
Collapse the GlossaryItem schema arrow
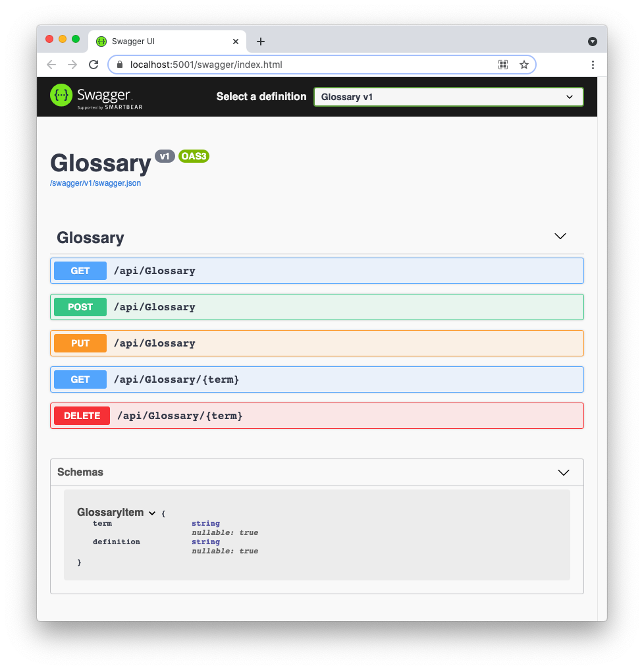152,513
